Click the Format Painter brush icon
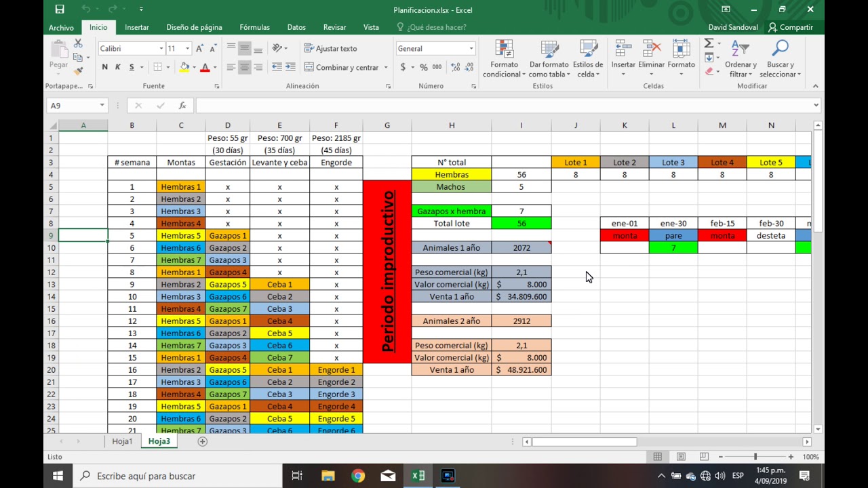Viewport: 868px width, 488px height. pos(78,71)
